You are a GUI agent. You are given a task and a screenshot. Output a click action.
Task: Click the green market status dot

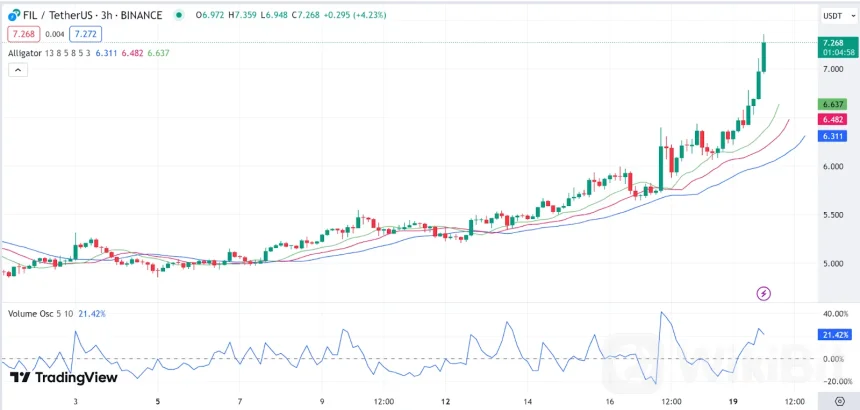[179, 15]
